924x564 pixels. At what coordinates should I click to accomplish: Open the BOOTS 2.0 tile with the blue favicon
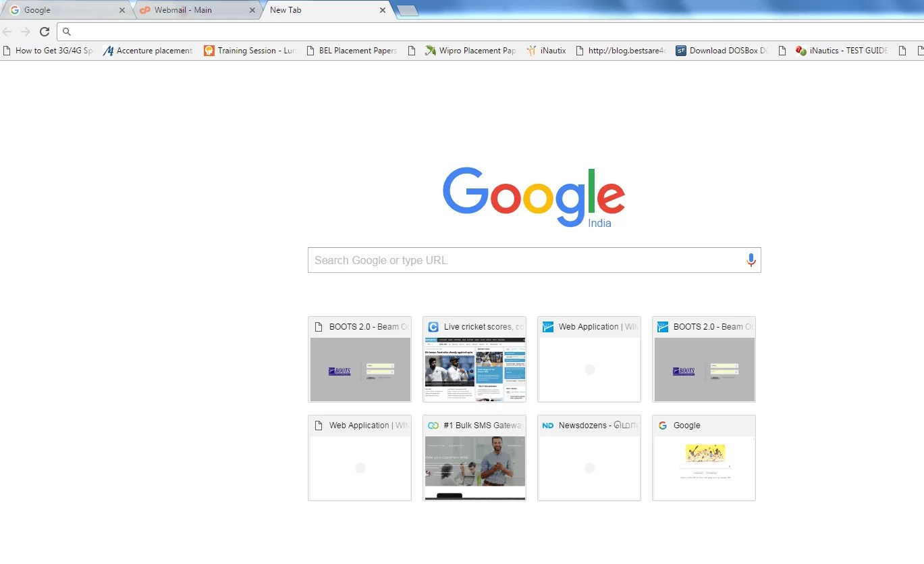pos(704,359)
